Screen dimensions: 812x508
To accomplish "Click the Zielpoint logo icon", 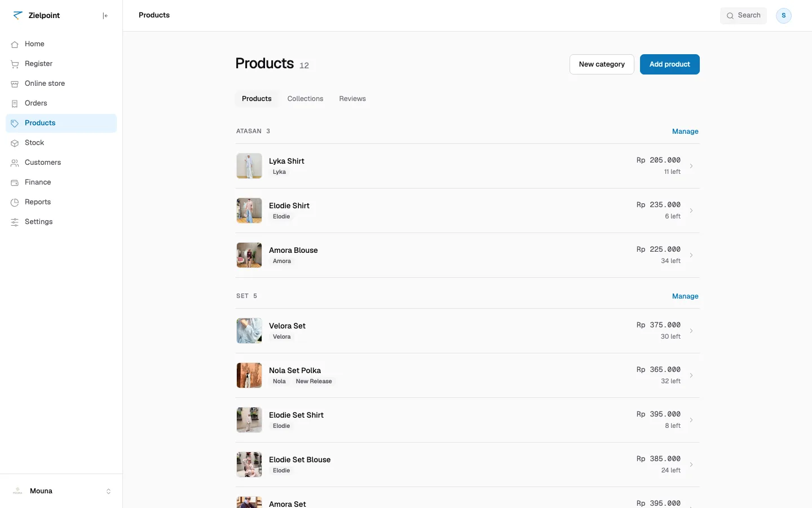I will click(17, 15).
